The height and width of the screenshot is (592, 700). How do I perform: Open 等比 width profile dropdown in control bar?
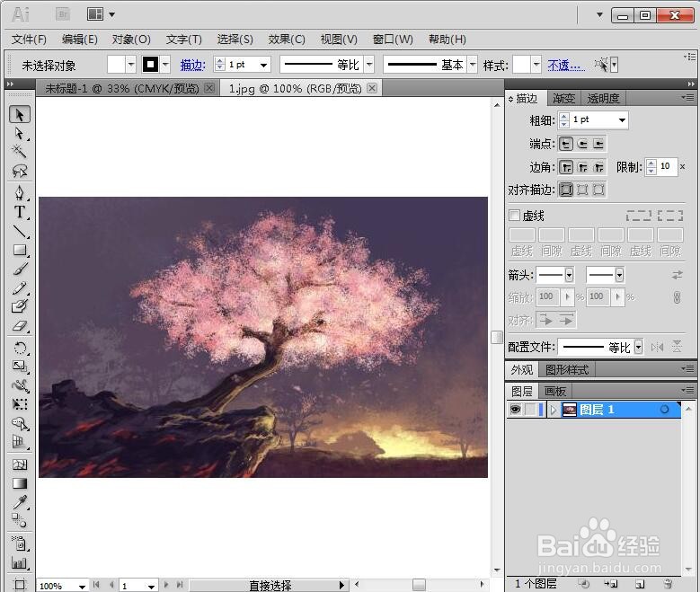coord(369,65)
